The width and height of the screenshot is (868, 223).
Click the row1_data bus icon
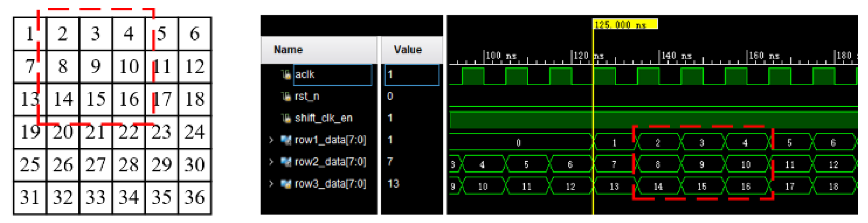286,140
